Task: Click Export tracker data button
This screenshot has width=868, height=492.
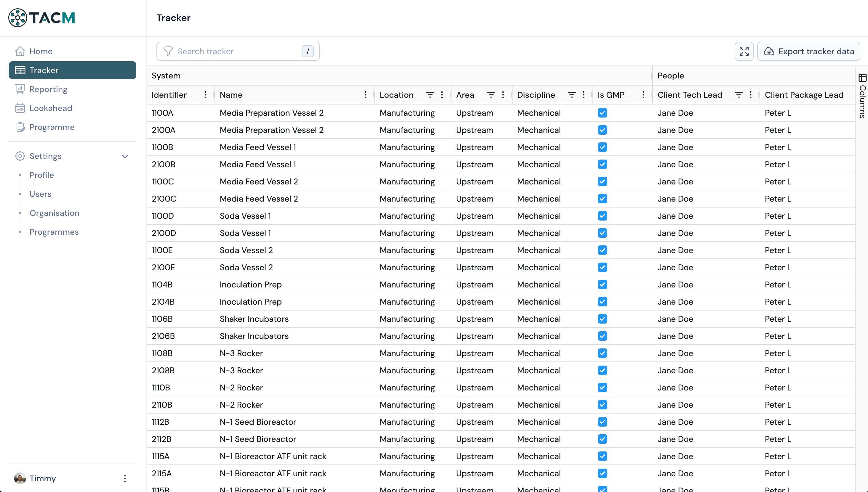Action: point(808,52)
